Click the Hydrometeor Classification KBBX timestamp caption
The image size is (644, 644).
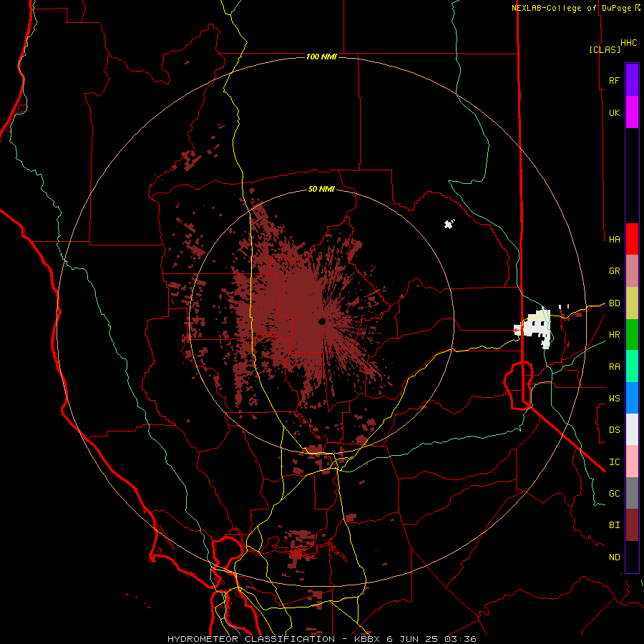click(321, 639)
